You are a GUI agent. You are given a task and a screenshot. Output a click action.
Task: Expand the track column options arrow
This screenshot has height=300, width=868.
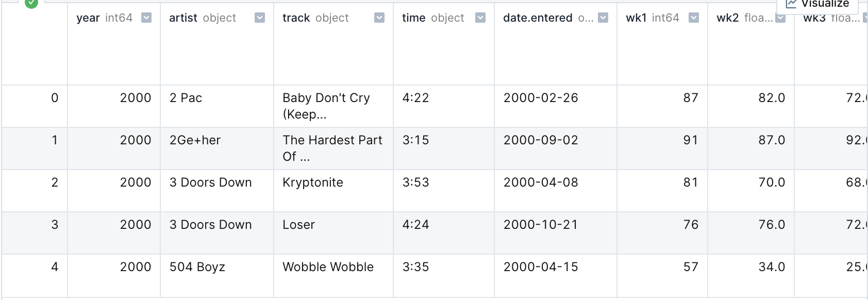pyautogui.click(x=379, y=18)
